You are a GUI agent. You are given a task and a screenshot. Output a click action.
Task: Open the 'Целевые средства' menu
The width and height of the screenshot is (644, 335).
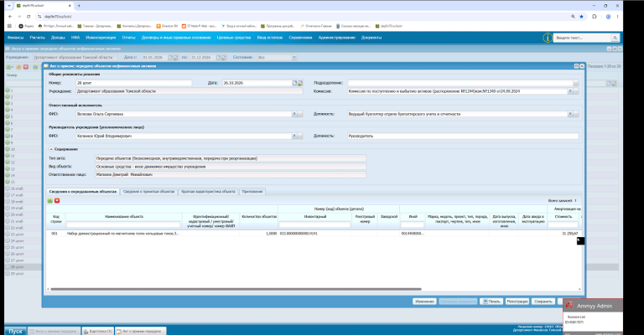[x=234, y=38]
